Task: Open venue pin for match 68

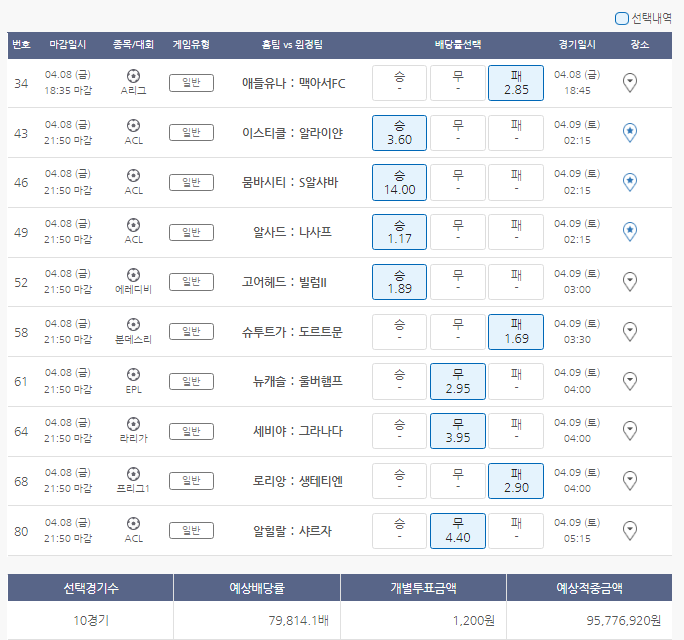Action: point(629,481)
